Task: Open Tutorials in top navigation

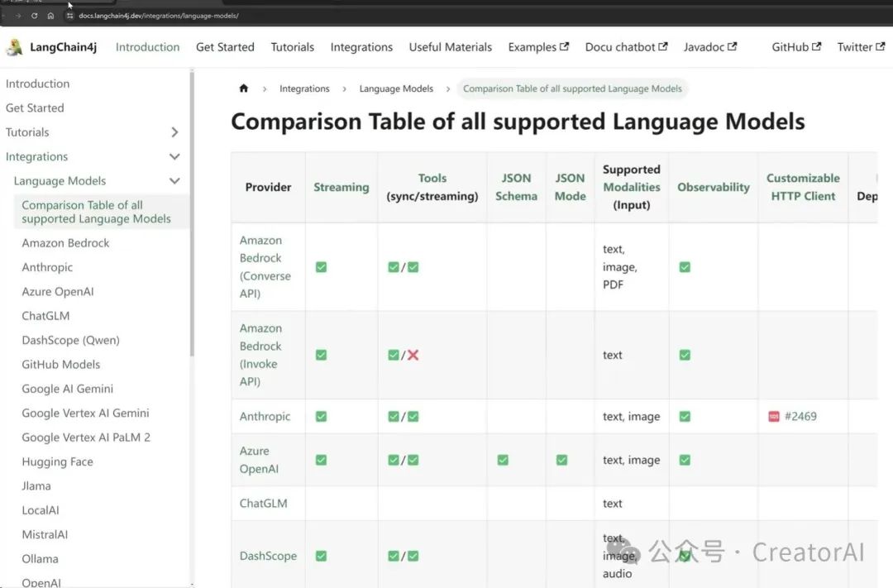Action: [292, 47]
